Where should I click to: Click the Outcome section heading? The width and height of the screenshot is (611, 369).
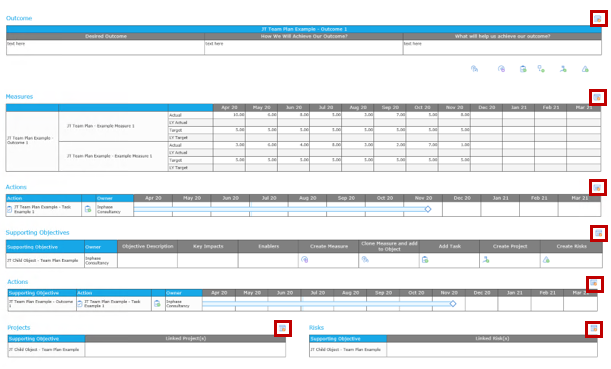19,18
